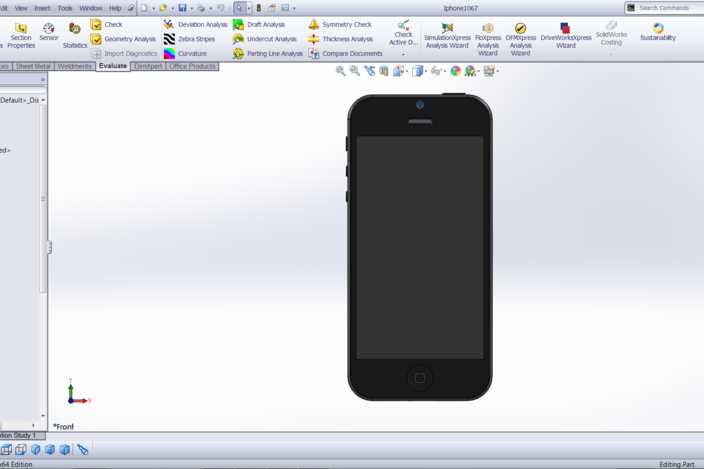The width and height of the screenshot is (704, 469).
Task: Launch DFMXpress Analysis Wizard
Action: click(520, 39)
